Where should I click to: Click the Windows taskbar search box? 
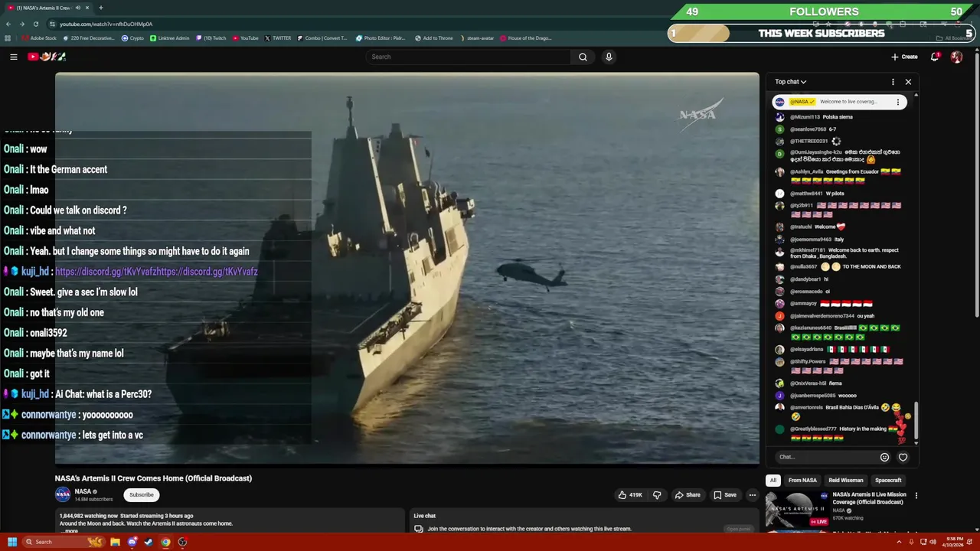tap(64, 542)
